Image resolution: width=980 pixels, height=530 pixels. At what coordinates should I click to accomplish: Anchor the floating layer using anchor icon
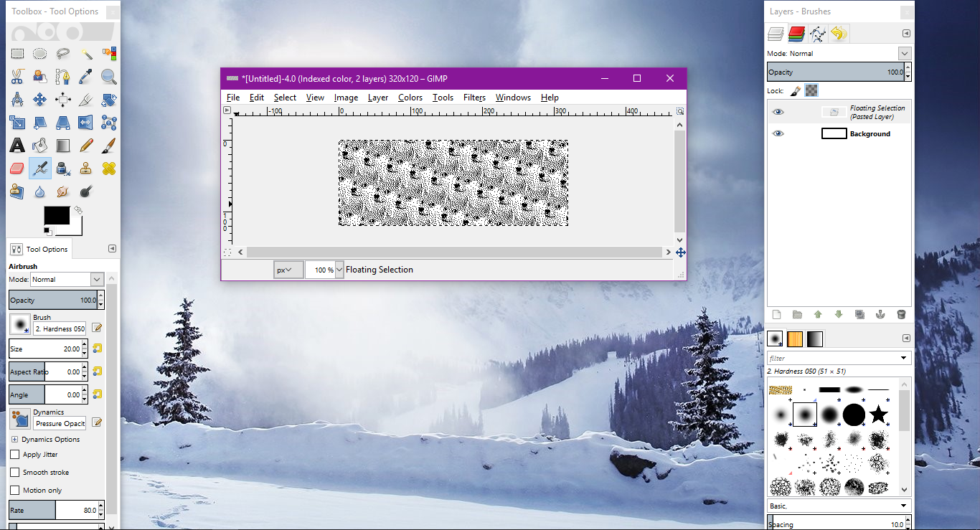click(880, 315)
